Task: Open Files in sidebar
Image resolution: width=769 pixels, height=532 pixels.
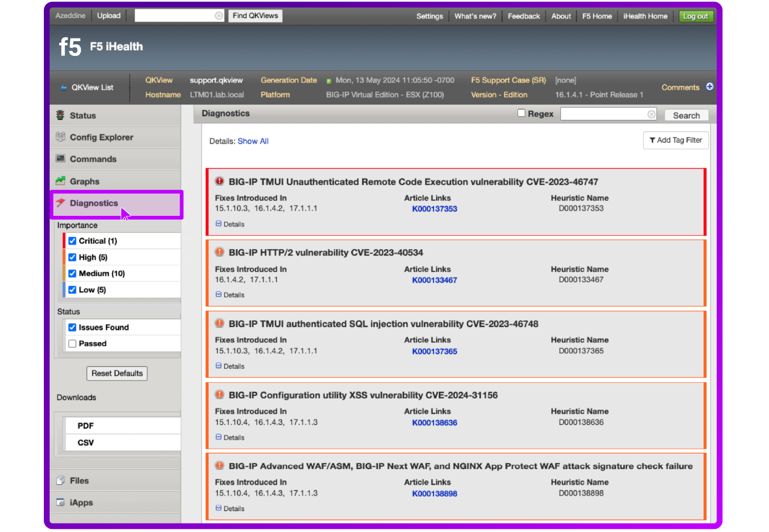Action: point(115,480)
